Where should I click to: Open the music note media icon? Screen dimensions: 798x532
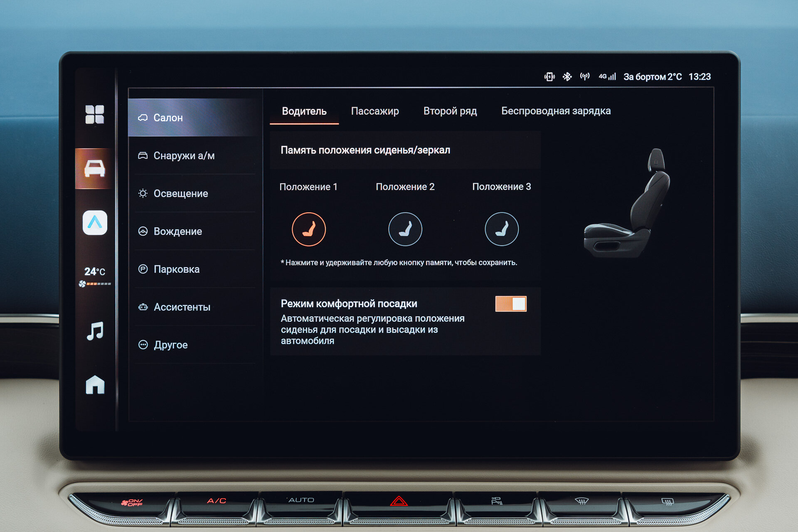coord(95,331)
